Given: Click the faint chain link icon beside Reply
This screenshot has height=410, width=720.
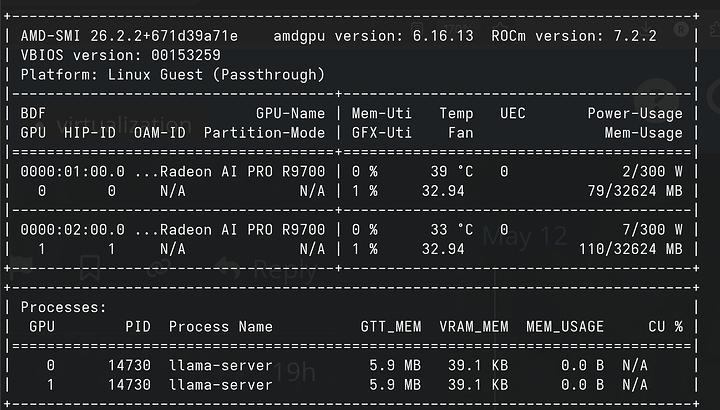Looking at the screenshot, I should 158,268.
